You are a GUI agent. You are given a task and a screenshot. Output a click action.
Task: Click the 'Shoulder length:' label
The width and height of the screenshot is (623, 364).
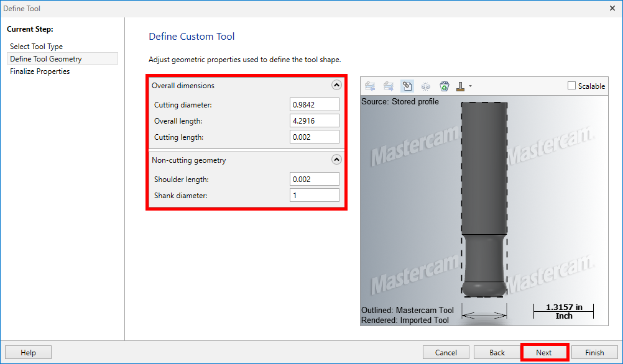(x=181, y=180)
